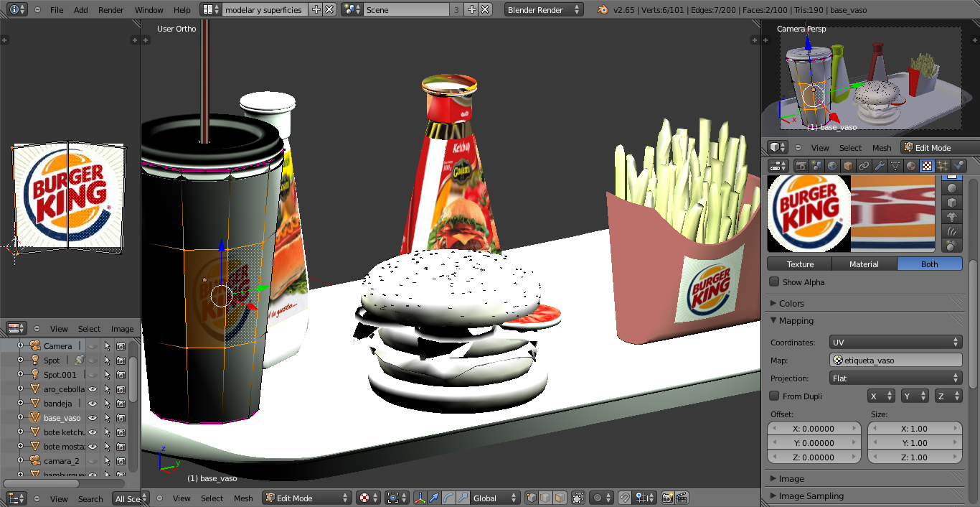Open the Modifiers wrench icon
The height and width of the screenshot is (507, 980).
(x=880, y=166)
